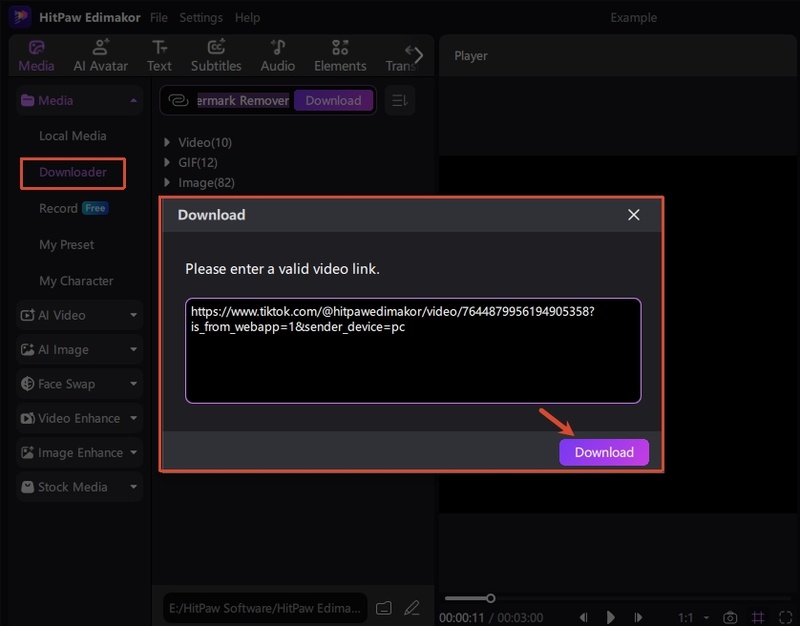Click the player progress slider handle
The width and height of the screenshot is (800, 626).
tap(490, 598)
